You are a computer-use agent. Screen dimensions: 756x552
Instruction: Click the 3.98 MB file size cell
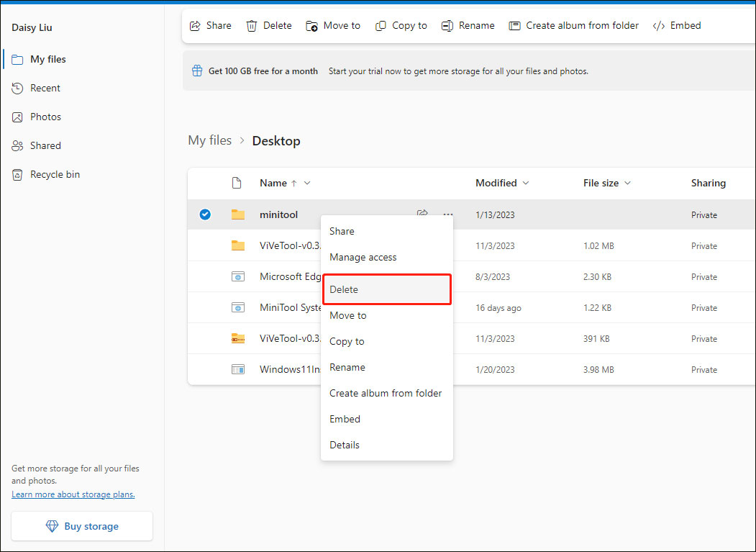[x=598, y=370]
